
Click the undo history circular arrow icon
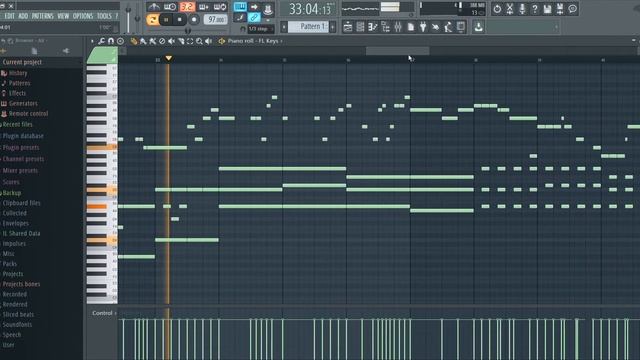[497, 9]
